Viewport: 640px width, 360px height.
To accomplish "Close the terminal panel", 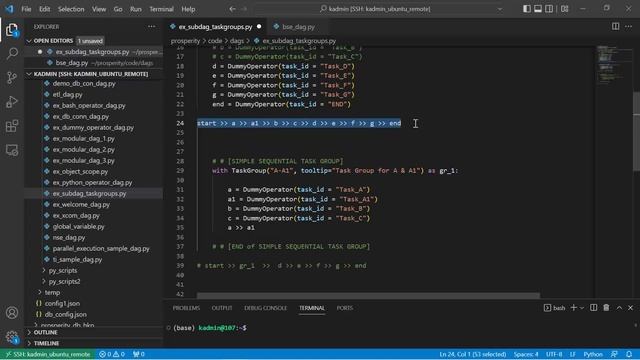I will tap(631, 308).
